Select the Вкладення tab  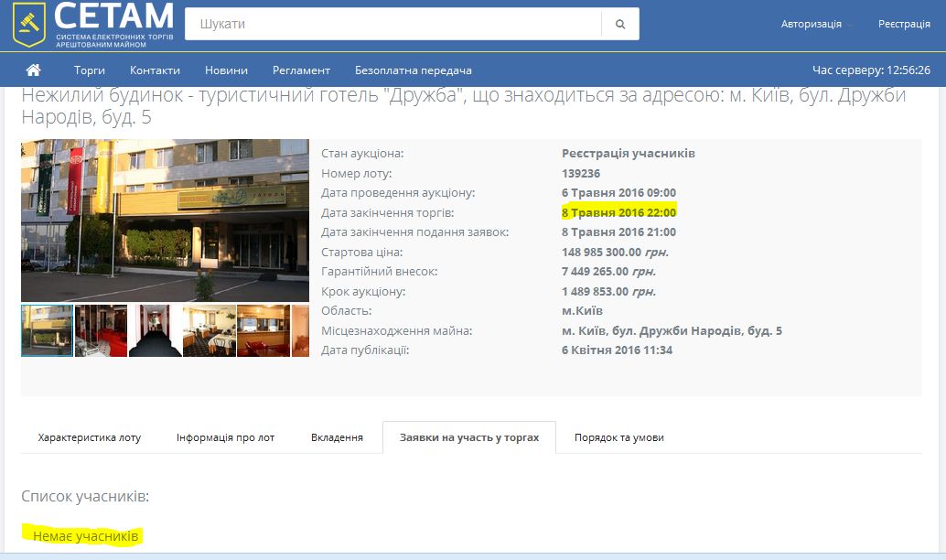[337, 437]
